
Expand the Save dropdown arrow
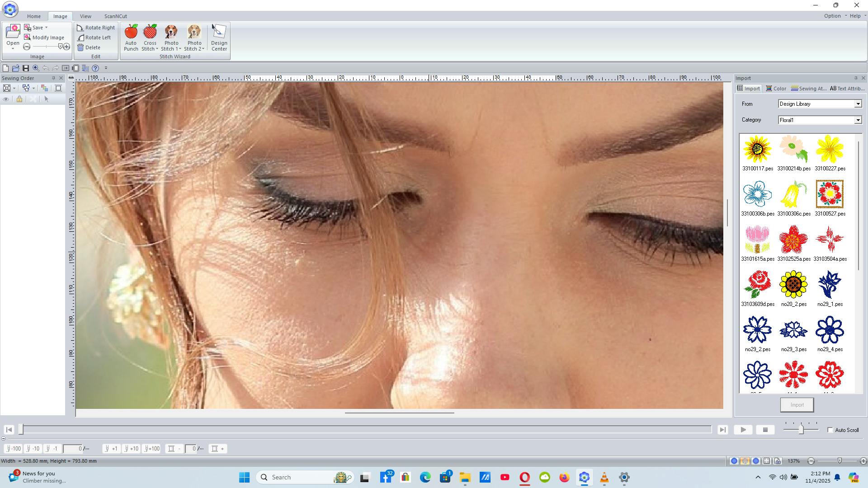pos(46,28)
